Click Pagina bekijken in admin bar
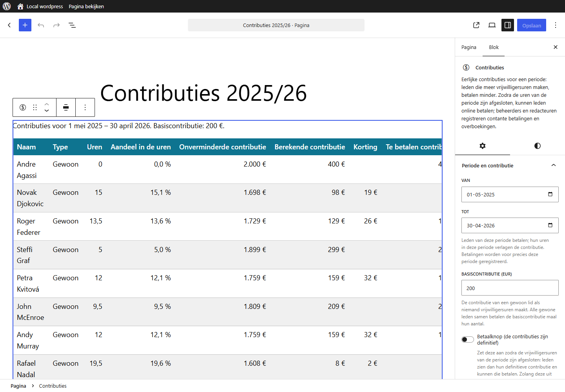This screenshot has width=565, height=392. 86,6
